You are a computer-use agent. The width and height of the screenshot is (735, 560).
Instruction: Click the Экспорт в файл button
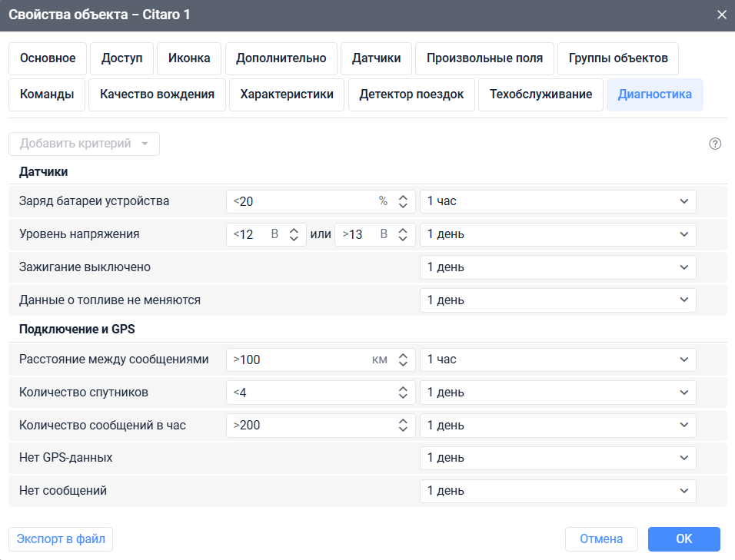(60, 538)
